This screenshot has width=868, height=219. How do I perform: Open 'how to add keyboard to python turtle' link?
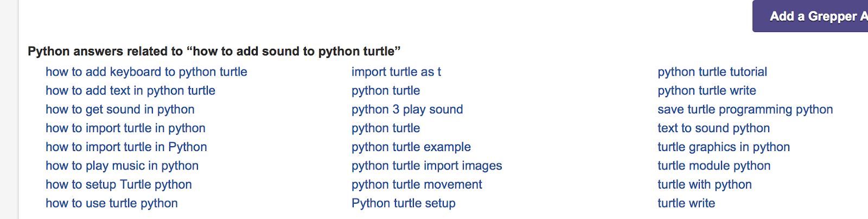pyautogui.click(x=146, y=72)
